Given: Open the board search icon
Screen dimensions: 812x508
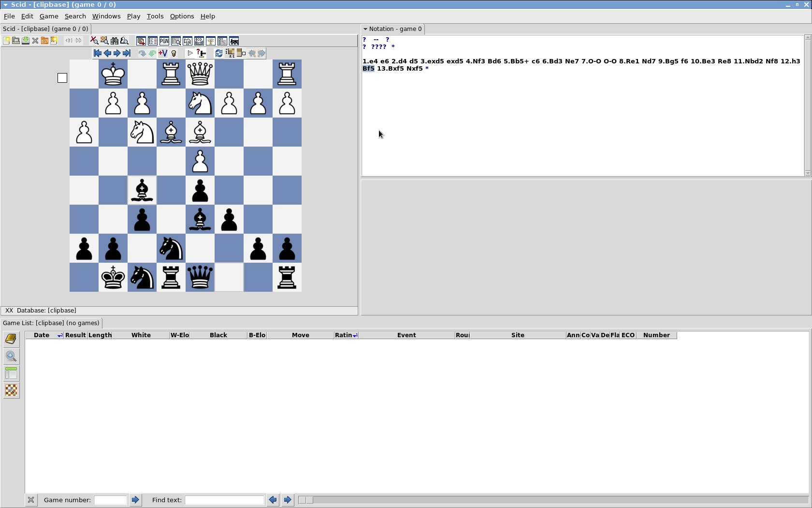Looking at the screenshot, I should (104, 41).
